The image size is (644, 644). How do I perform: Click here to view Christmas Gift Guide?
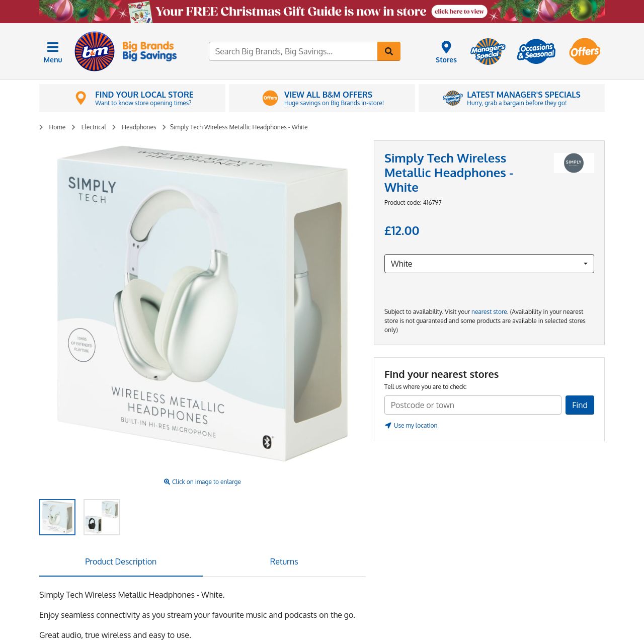tap(459, 12)
